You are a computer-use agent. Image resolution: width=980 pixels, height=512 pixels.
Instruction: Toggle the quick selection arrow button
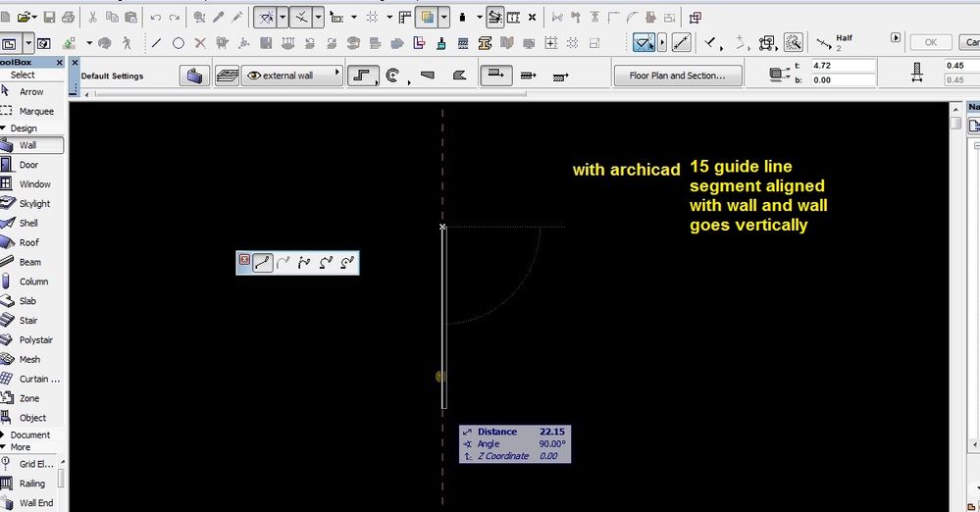click(x=644, y=43)
